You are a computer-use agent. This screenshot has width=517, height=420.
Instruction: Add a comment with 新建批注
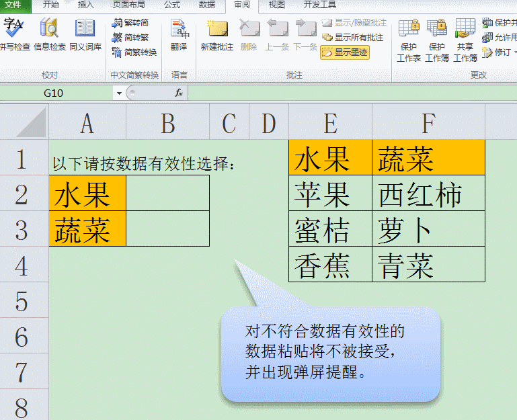click(x=217, y=34)
